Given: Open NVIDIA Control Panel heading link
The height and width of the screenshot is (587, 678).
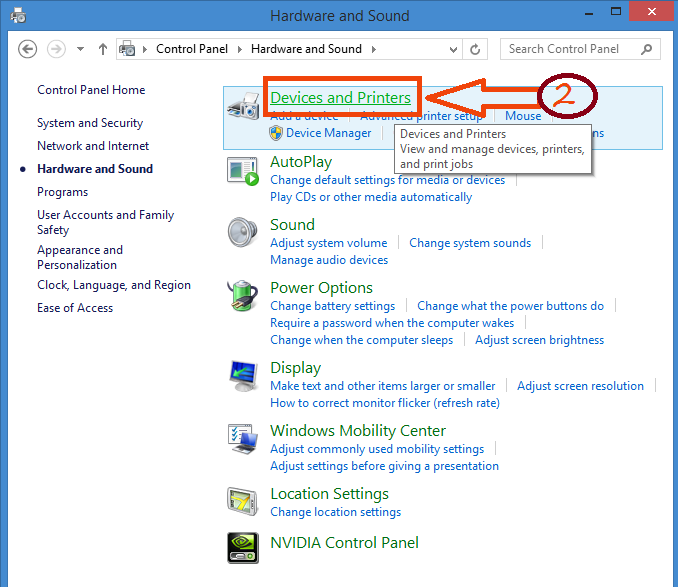Looking at the screenshot, I should click(x=344, y=543).
